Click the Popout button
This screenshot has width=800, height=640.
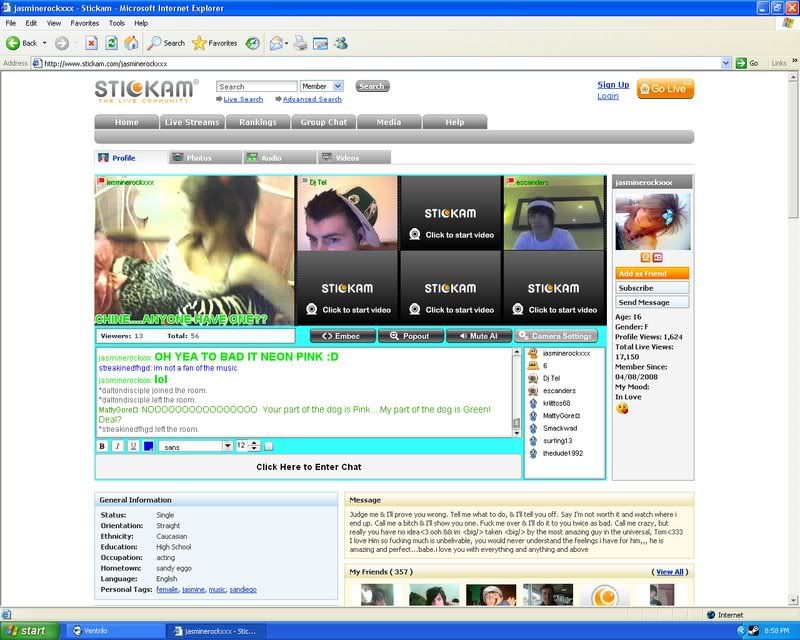coord(411,336)
